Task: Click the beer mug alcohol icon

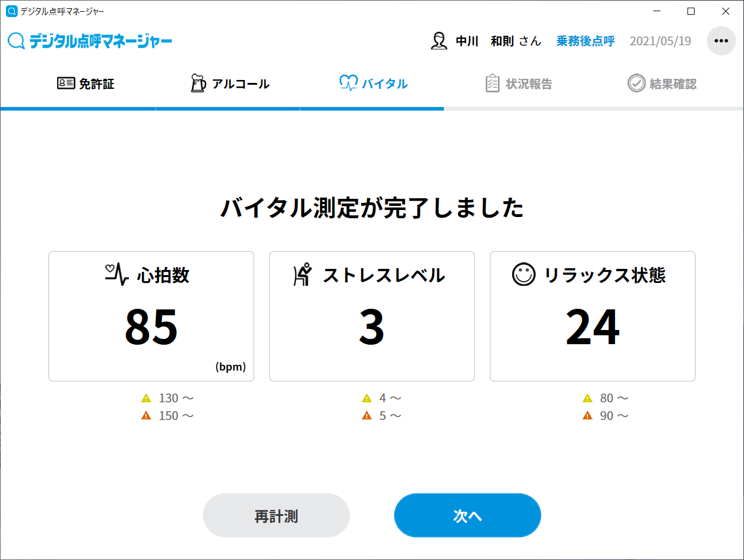Action: 198,84
